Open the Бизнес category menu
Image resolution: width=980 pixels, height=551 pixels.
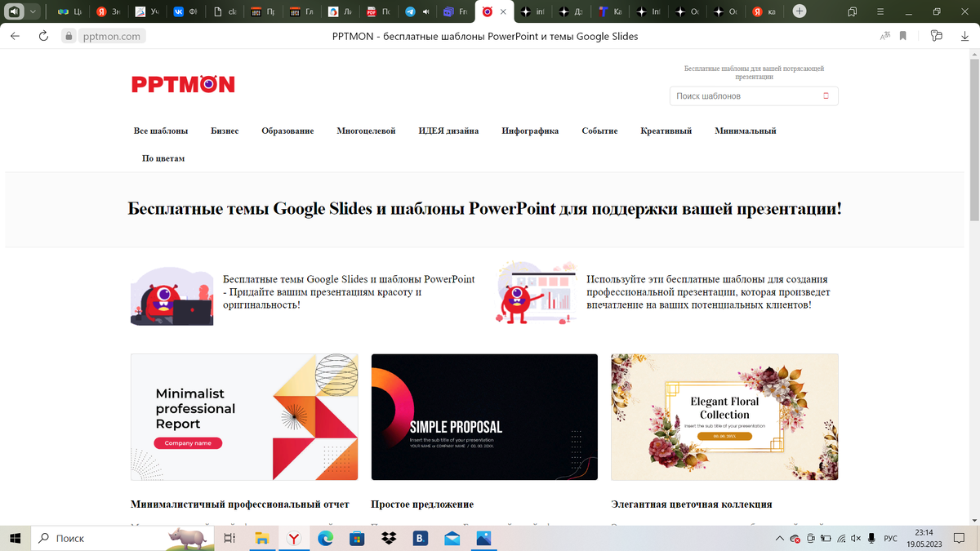click(x=225, y=131)
